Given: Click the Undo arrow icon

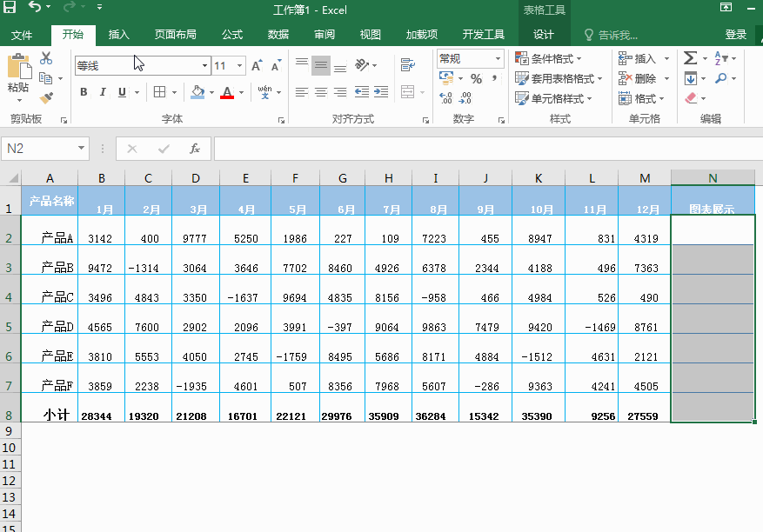Looking at the screenshot, I should [35, 7].
